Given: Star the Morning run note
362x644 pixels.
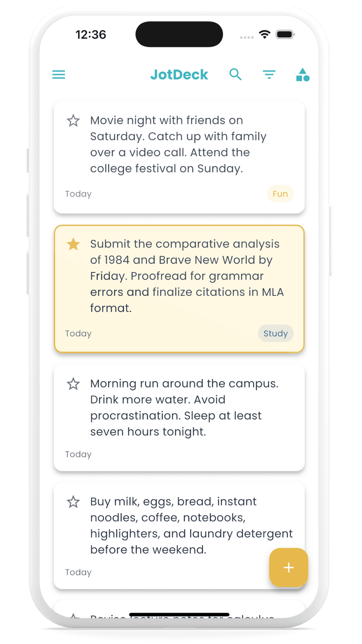Looking at the screenshot, I should [x=73, y=384].
